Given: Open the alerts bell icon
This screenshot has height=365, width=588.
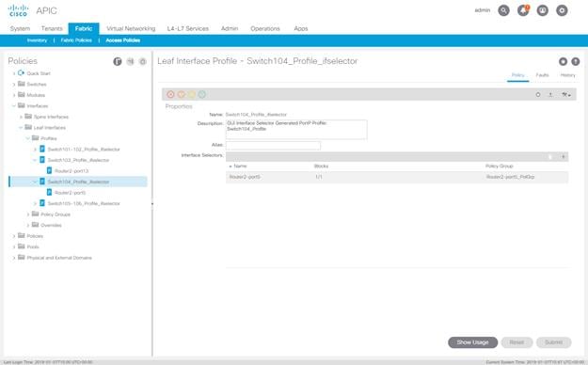Looking at the screenshot, I should 523,10.
